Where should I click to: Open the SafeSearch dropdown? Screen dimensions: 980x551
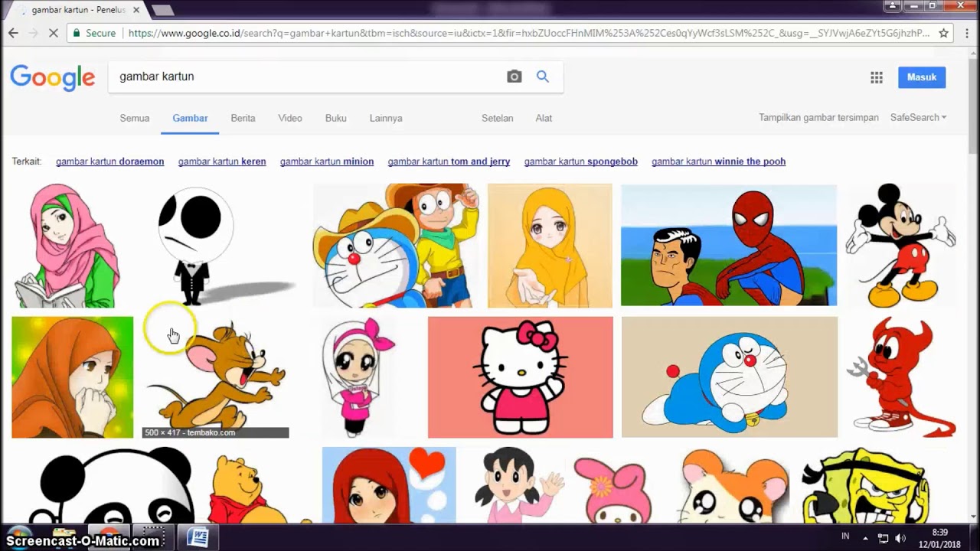point(918,118)
